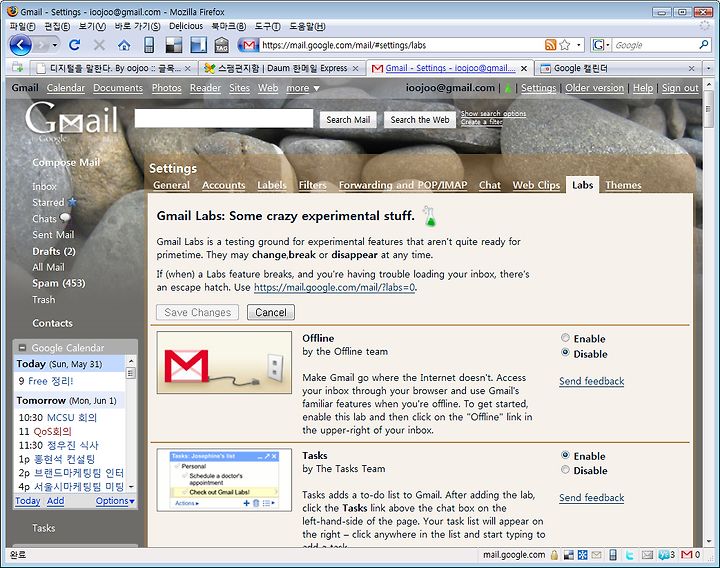Bookmark this page with the star icon
Viewport: 720px width, 568px height.
565,45
